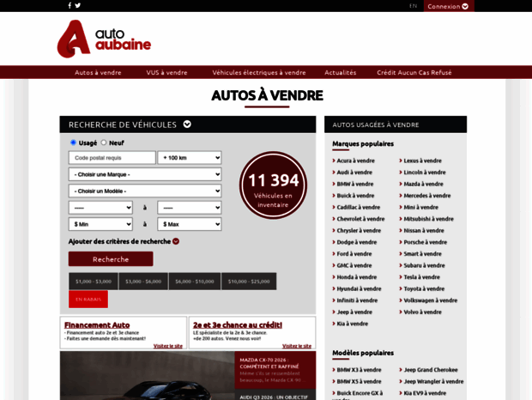Screen dimensions: 532x400
Task: Open VUS à vendre menu item
Action: (x=166, y=73)
